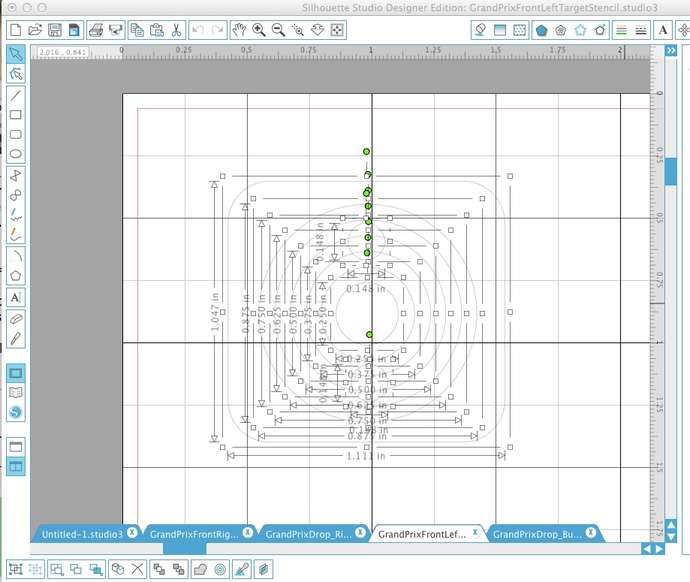Toggle the Library view button
This screenshot has height=582, width=690.
(x=16, y=393)
